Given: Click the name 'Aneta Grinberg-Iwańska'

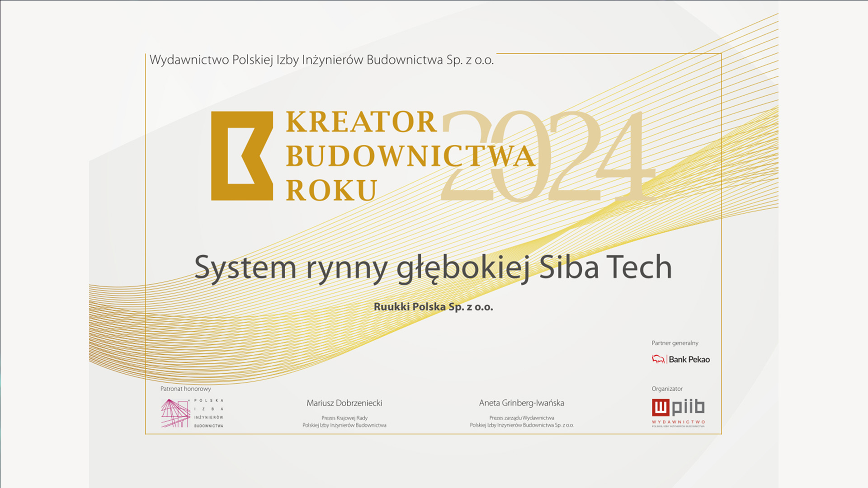Looking at the screenshot, I should [522, 403].
